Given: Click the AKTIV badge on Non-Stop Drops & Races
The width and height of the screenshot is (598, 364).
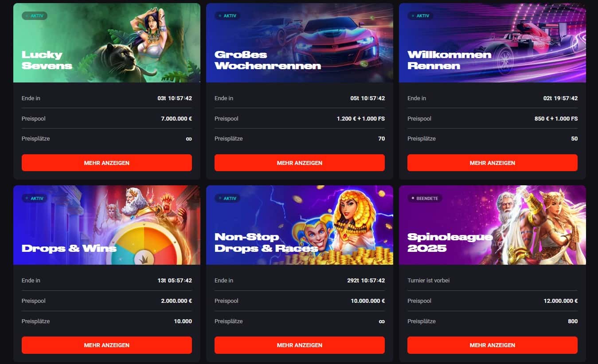Looking at the screenshot, I should (227, 198).
